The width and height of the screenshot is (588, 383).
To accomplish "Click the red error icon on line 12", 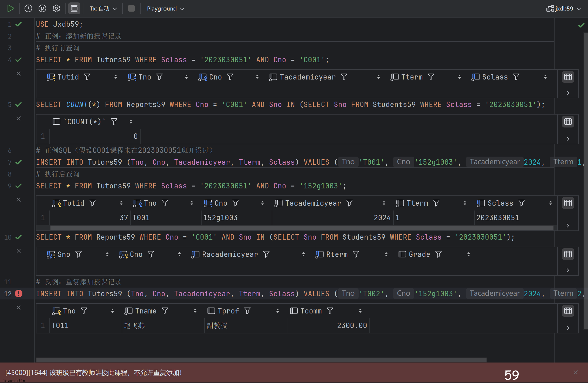I will (x=19, y=294).
